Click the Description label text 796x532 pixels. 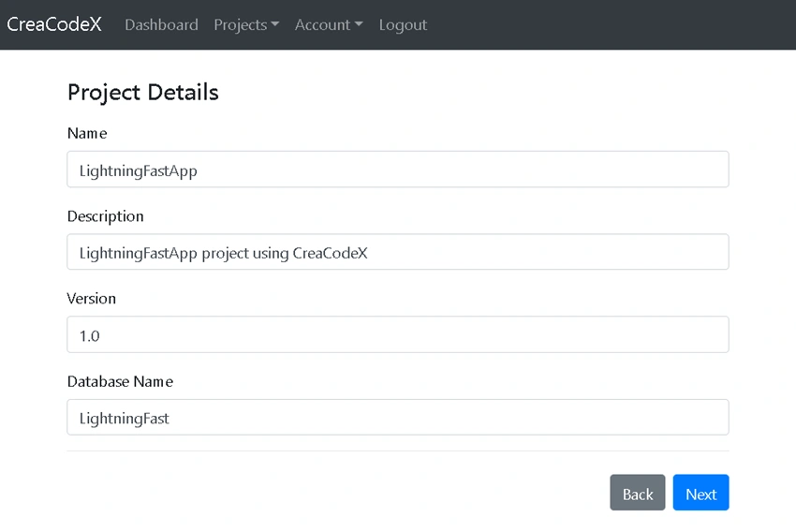106,216
